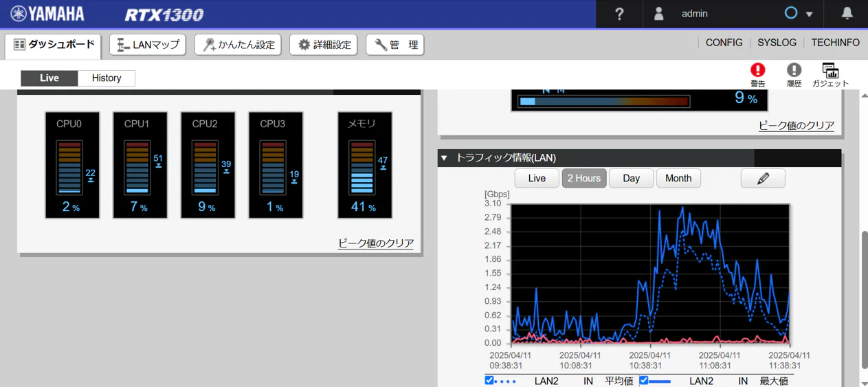Click the red warning alert icon
Image resolution: width=868 pixels, height=387 pixels.
[x=757, y=70]
